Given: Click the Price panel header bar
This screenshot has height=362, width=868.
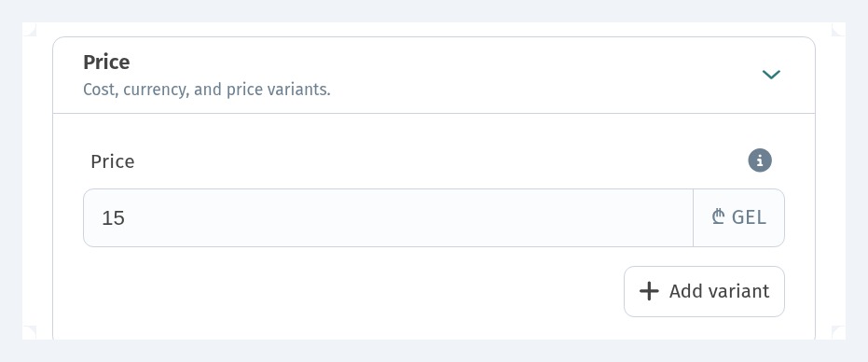Looking at the screenshot, I should (434, 76).
